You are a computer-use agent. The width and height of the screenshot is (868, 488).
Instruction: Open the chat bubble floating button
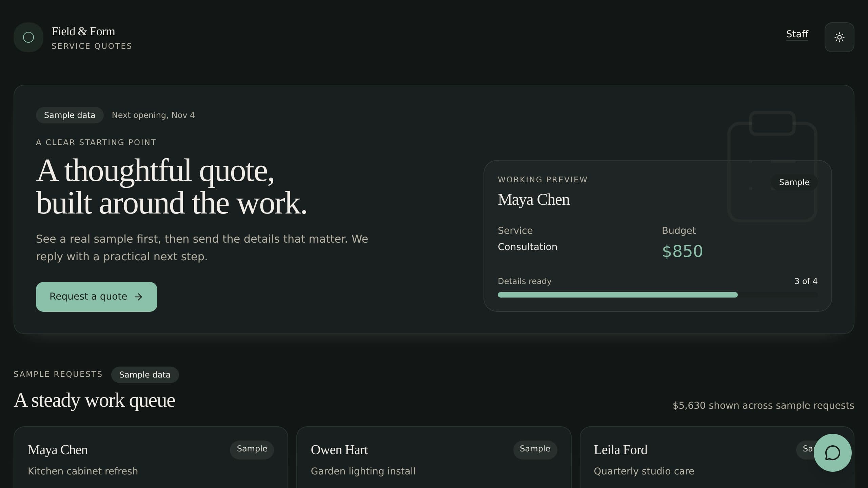(832, 453)
